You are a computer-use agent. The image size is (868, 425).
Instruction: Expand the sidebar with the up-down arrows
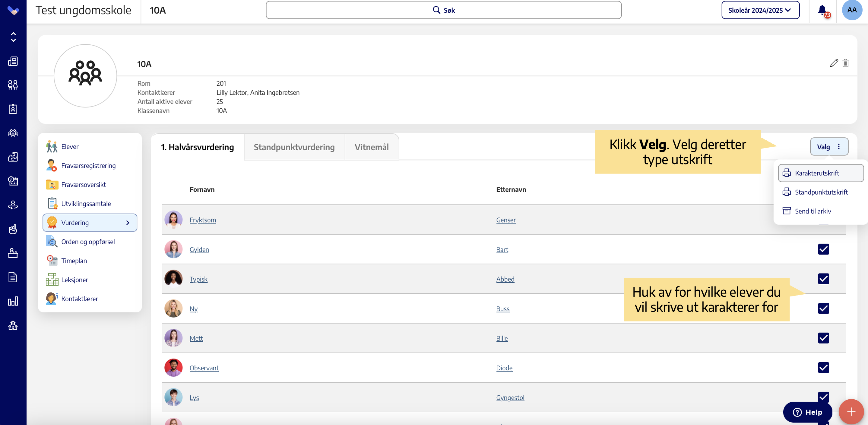click(x=13, y=37)
